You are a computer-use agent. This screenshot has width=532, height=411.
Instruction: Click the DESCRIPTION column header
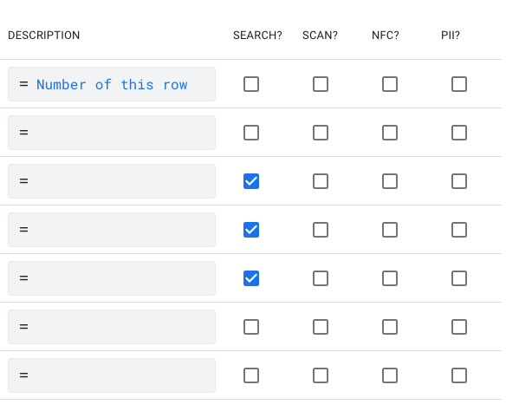[x=44, y=36]
